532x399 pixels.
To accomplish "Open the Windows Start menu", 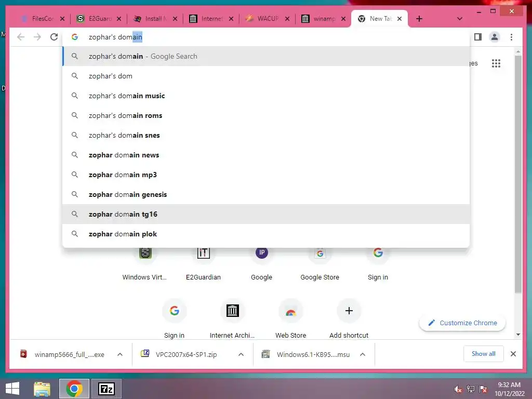I will (12, 389).
